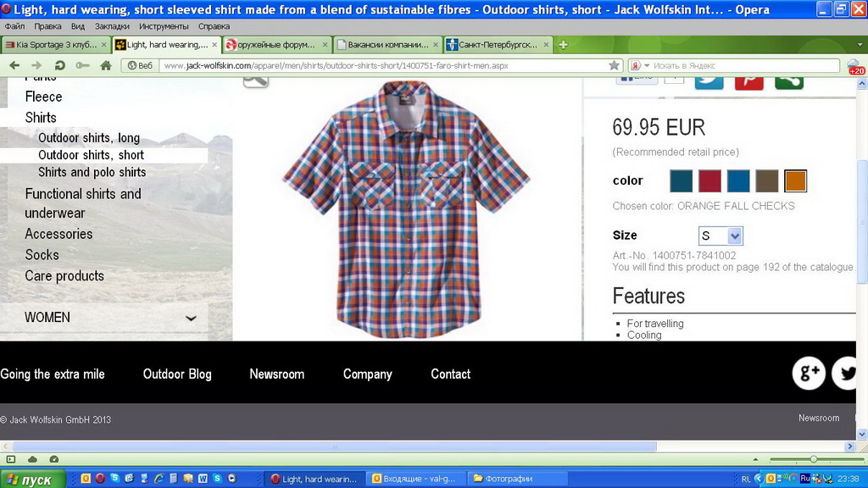The image size is (868, 488).
Task: Open the Windows Пуск start button
Action: [31, 480]
